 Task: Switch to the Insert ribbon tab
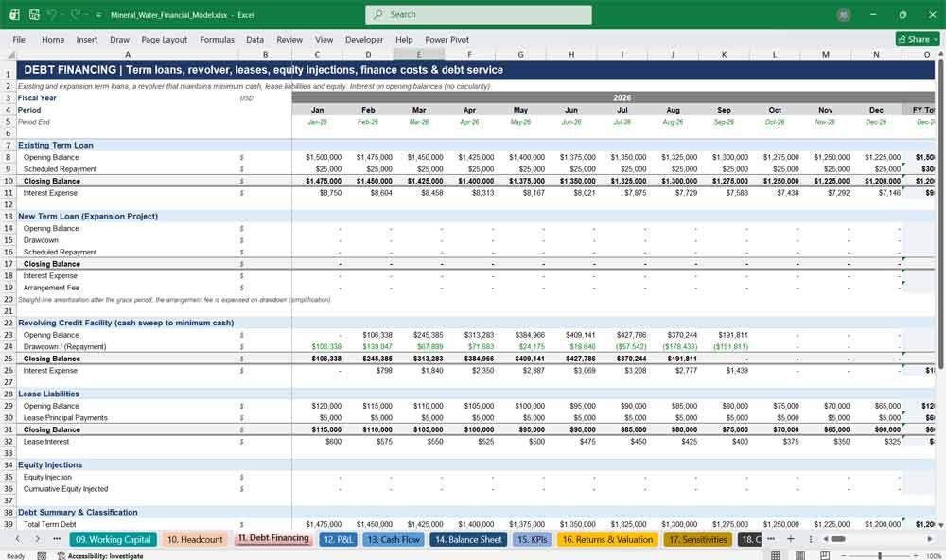tap(87, 39)
